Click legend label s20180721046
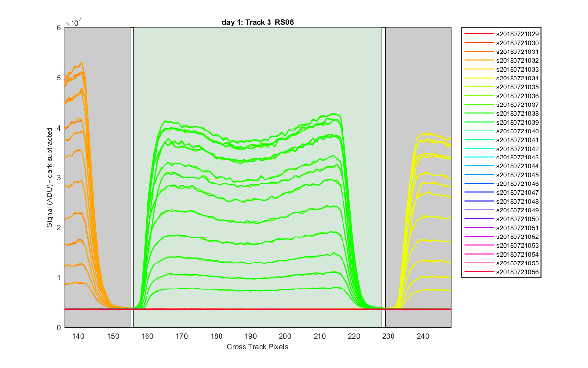588x368 pixels. (x=517, y=184)
